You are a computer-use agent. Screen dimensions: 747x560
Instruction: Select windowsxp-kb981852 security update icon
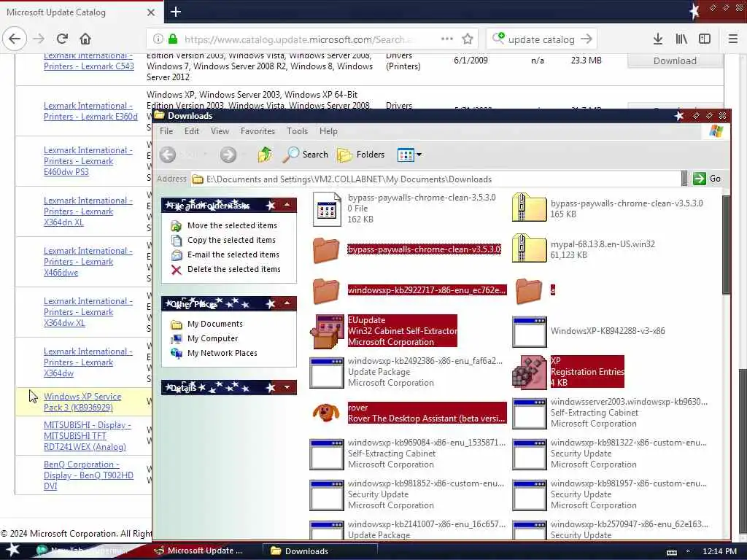click(326, 495)
